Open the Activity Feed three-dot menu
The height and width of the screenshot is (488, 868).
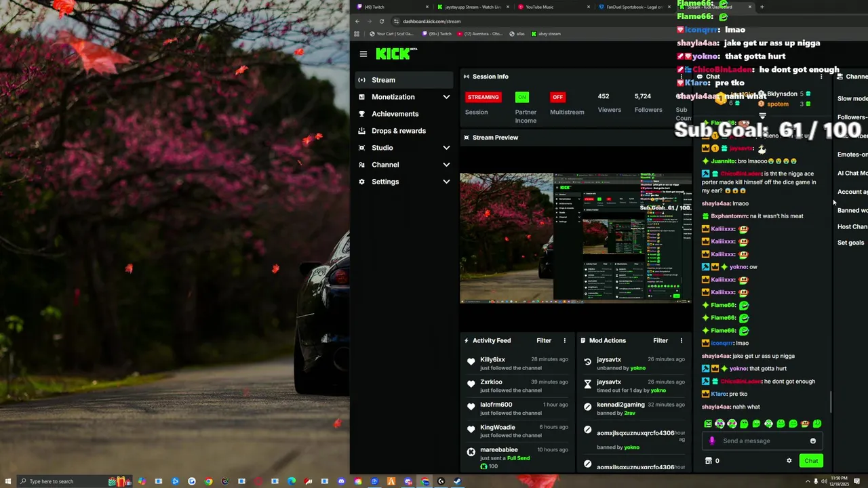(564, 341)
